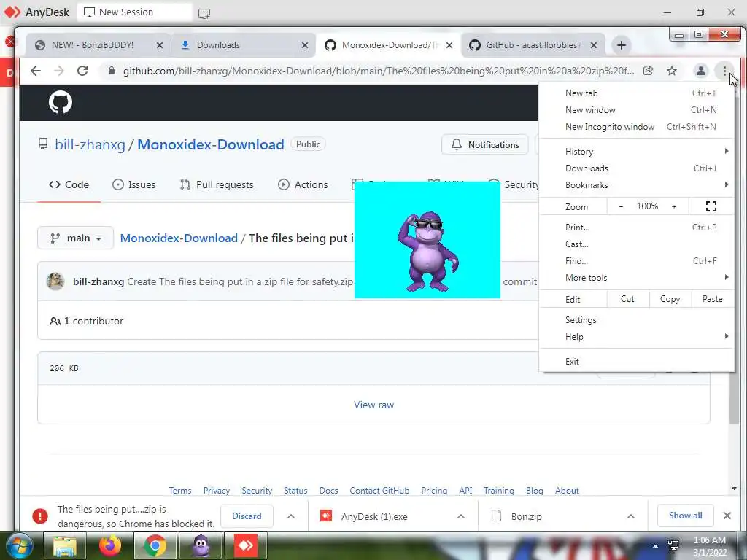Click bill-zhanxg avatar in commit row
The width and height of the screenshot is (747, 560).
click(55, 281)
